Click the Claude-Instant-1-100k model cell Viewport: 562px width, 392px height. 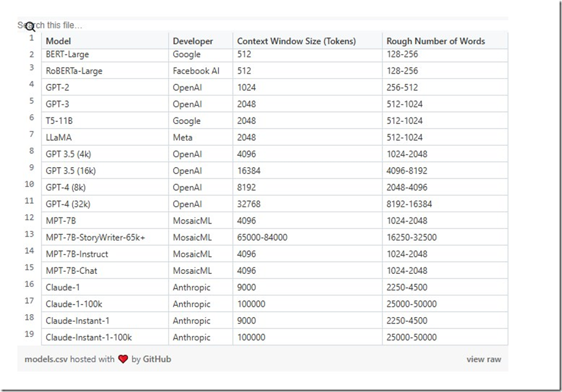tap(89, 338)
